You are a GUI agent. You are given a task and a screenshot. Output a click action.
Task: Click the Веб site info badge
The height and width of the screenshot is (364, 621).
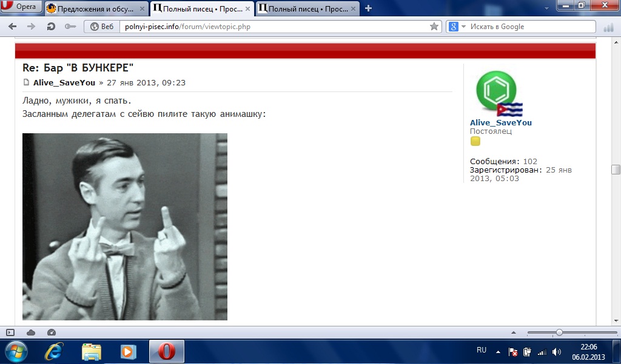tap(102, 27)
